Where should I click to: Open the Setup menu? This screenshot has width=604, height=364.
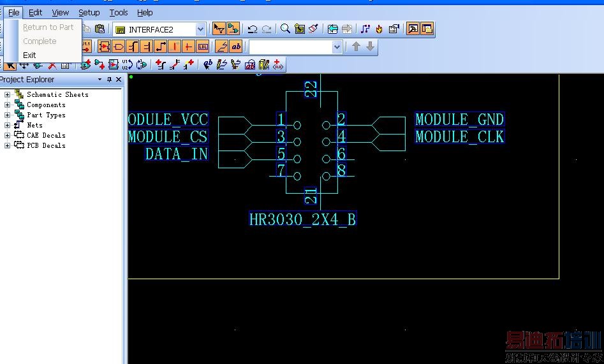point(89,13)
